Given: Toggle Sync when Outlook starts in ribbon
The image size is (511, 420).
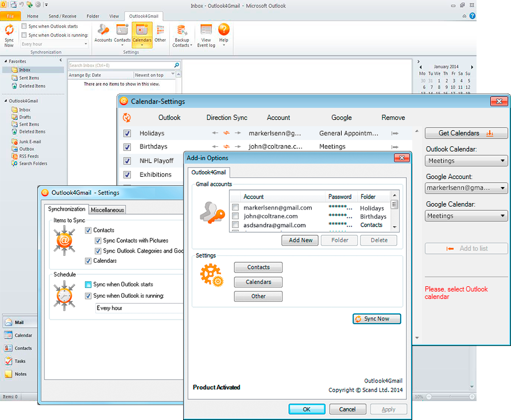Looking at the screenshot, I should 24,26.
